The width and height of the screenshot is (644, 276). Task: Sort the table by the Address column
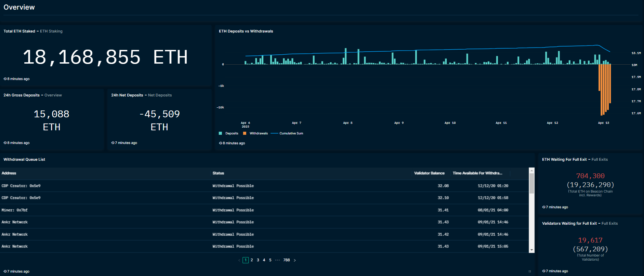click(x=9, y=173)
